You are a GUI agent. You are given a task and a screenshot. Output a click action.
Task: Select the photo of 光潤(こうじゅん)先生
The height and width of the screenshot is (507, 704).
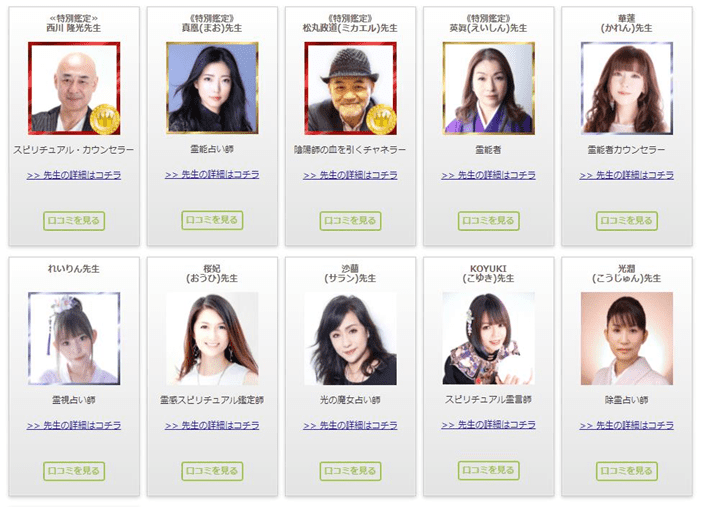coord(627,338)
